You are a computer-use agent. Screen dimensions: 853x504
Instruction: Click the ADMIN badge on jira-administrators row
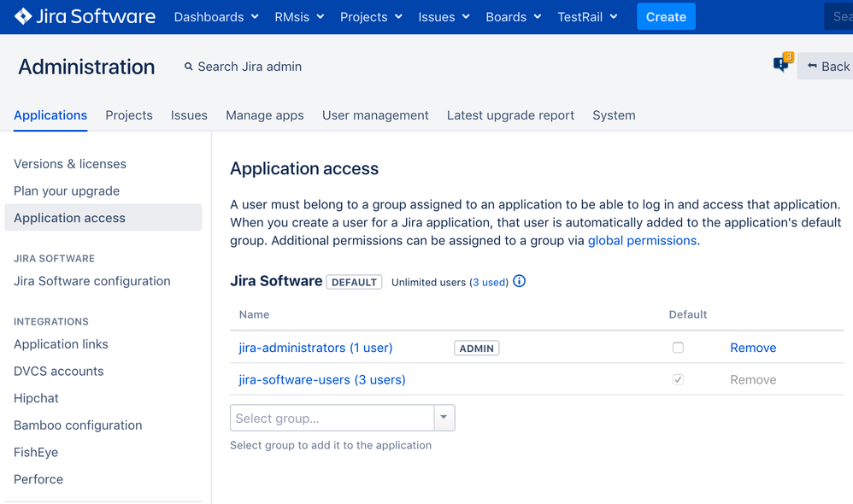(477, 348)
